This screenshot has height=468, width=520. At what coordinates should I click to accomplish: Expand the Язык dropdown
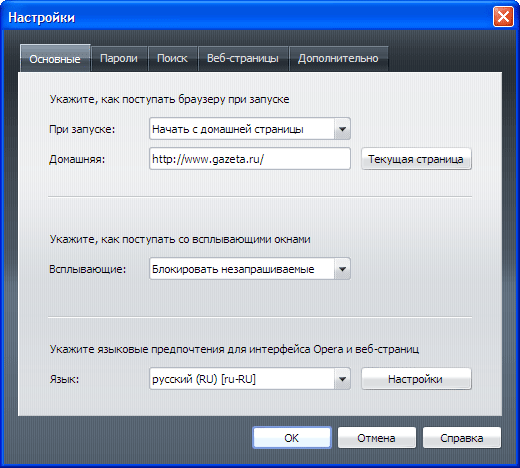click(250, 379)
